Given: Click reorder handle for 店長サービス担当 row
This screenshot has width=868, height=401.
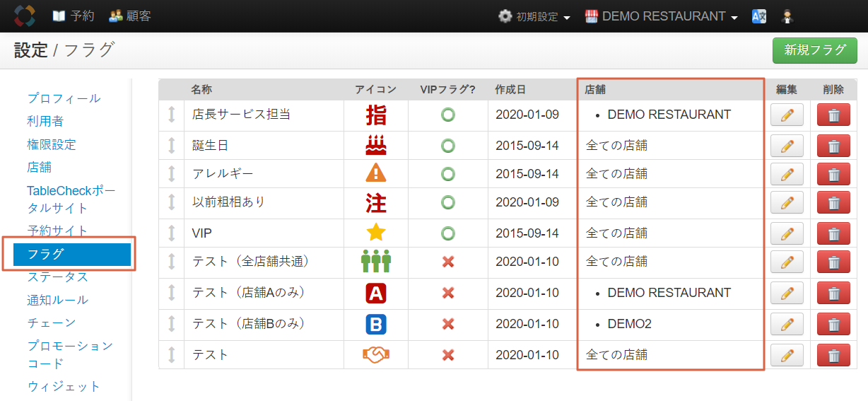Looking at the screenshot, I should pyautogui.click(x=171, y=115).
